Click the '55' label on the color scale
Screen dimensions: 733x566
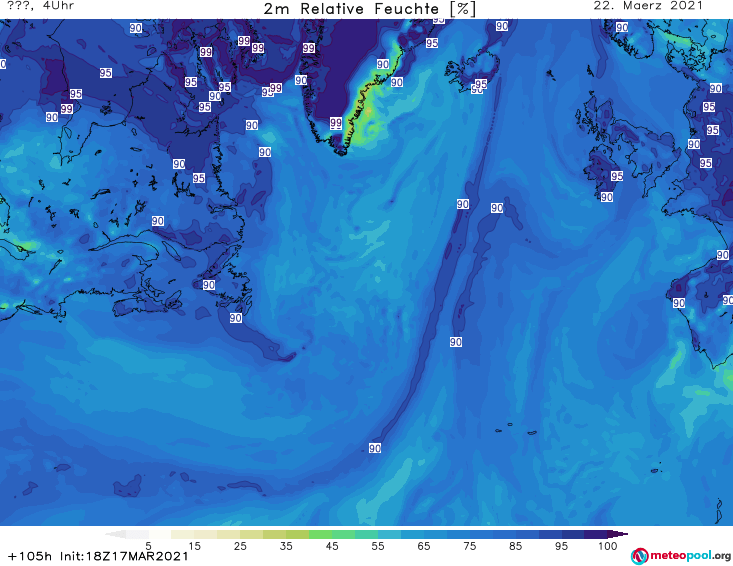click(378, 546)
